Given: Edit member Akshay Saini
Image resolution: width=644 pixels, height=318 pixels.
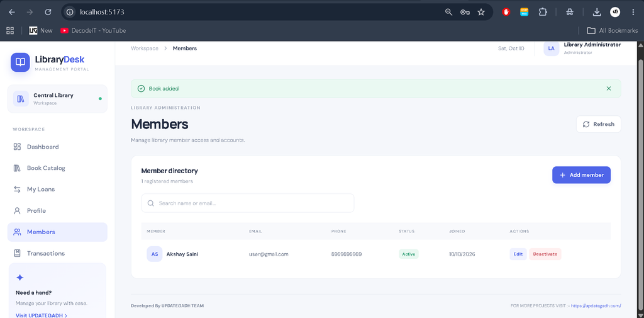Looking at the screenshot, I should [x=518, y=254].
